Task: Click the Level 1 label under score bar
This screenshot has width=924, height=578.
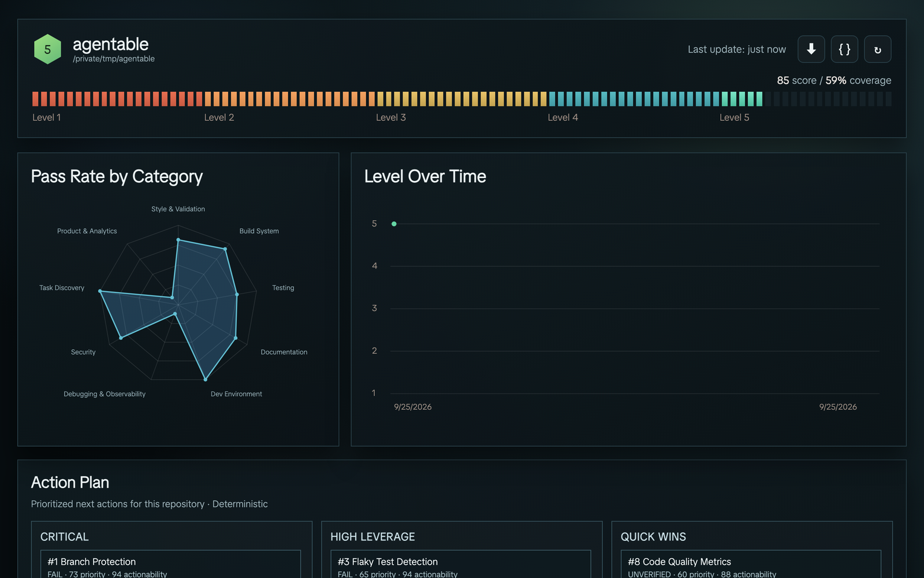Action: coord(47,117)
